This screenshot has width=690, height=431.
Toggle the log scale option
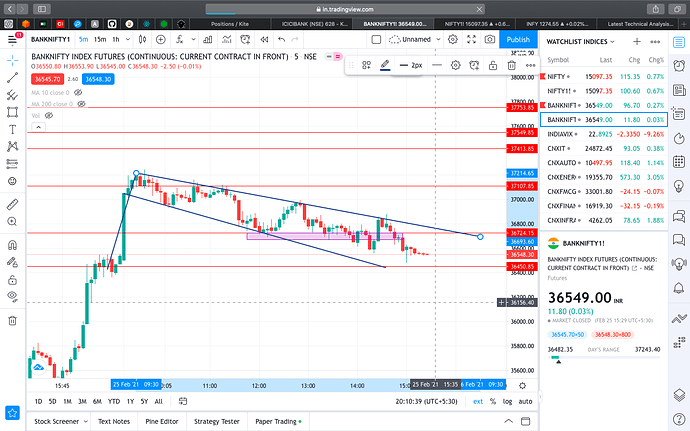coord(507,402)
